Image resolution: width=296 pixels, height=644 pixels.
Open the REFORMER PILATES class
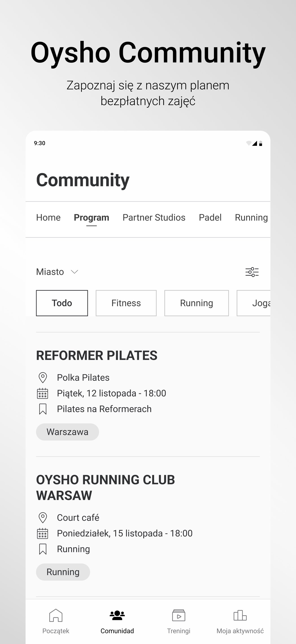point(97,355)
